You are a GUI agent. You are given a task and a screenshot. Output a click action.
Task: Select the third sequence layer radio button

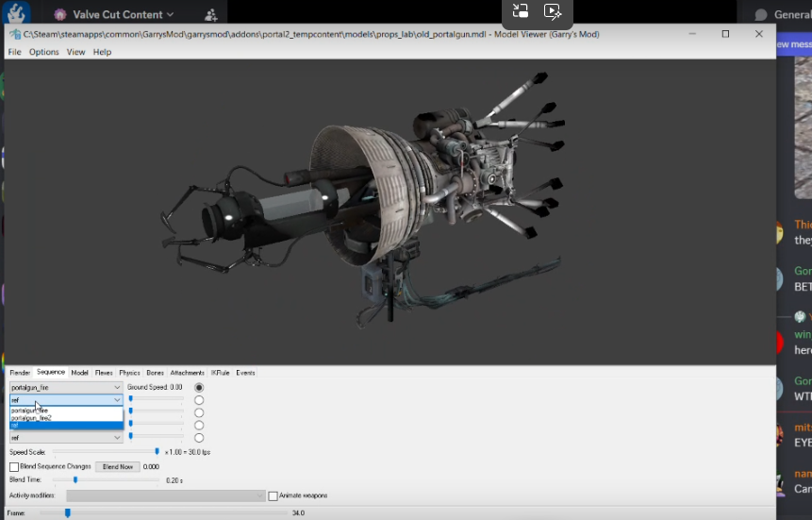pos(199,412)
